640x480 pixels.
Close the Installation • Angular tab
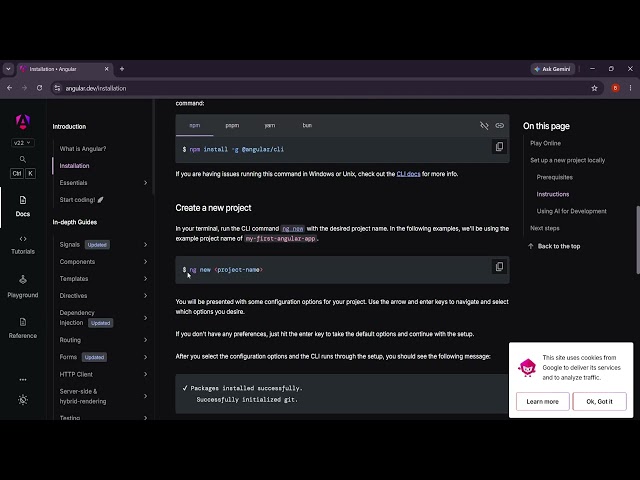coord(107,69)
